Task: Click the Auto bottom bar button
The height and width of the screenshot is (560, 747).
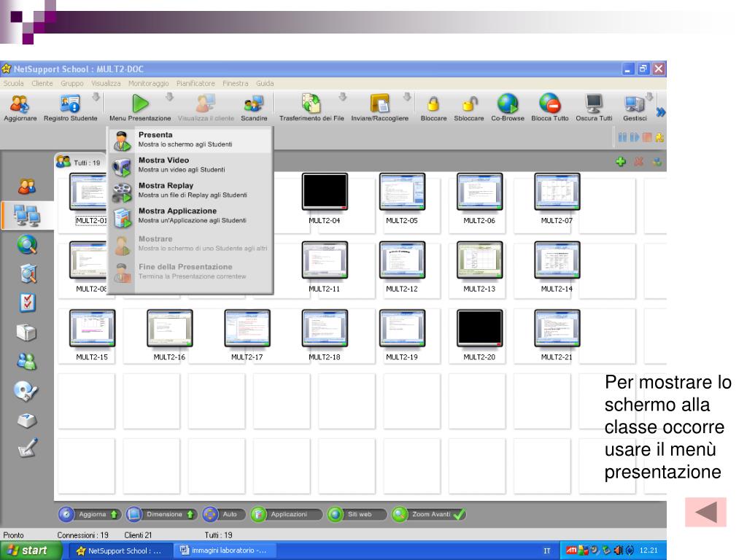Action: coord(224,514)
